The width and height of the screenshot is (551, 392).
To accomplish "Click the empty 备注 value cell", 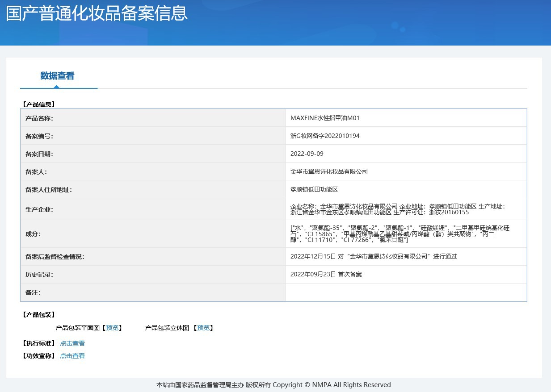I will click(x=406, y=292).
